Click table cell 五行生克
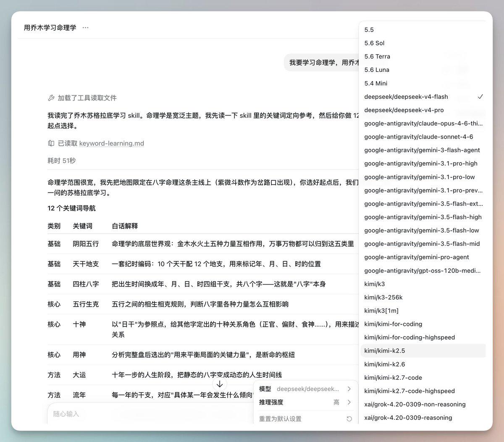504x442 pixels. click(86, 304)
